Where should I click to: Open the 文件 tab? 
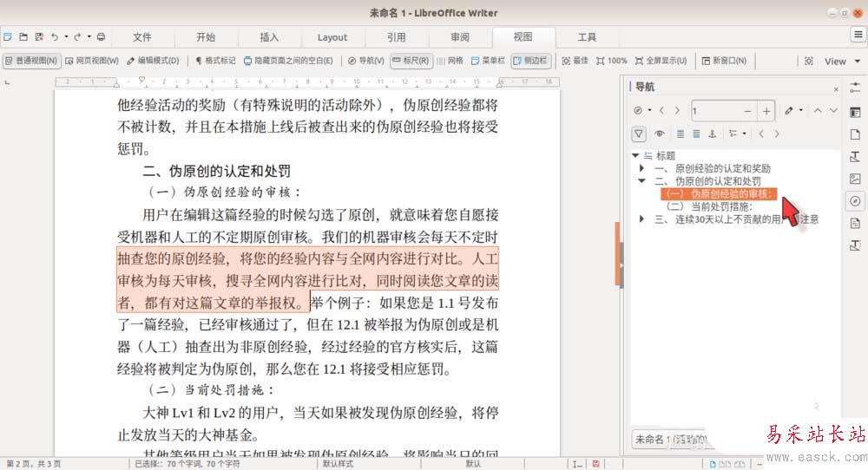click(141, 37)
